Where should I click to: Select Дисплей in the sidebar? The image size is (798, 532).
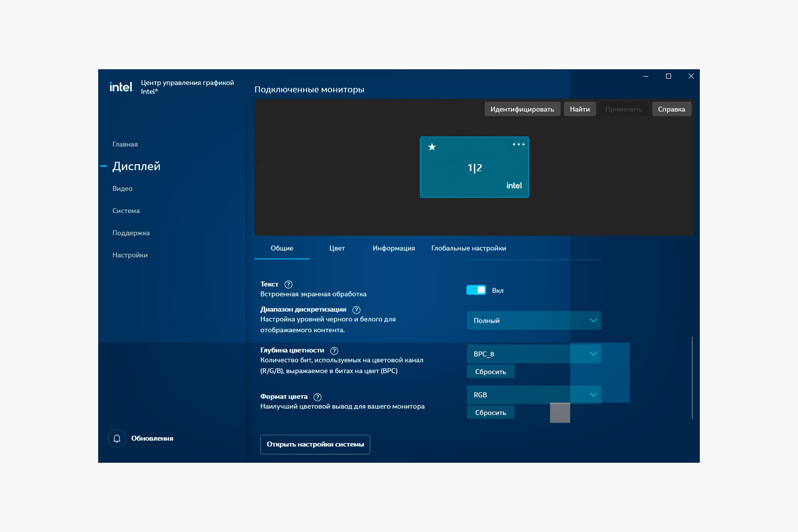[x=136, y=166]
